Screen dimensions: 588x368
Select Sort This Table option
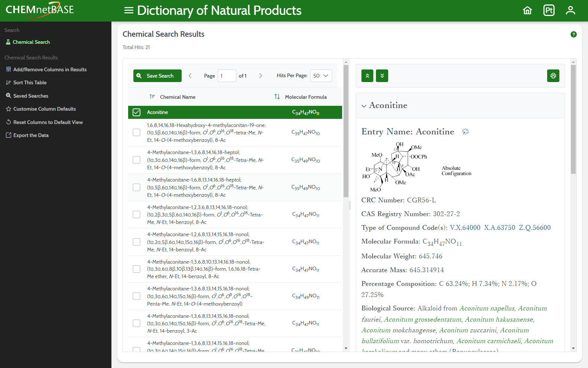pyautogui.click(x=26, y=82)
